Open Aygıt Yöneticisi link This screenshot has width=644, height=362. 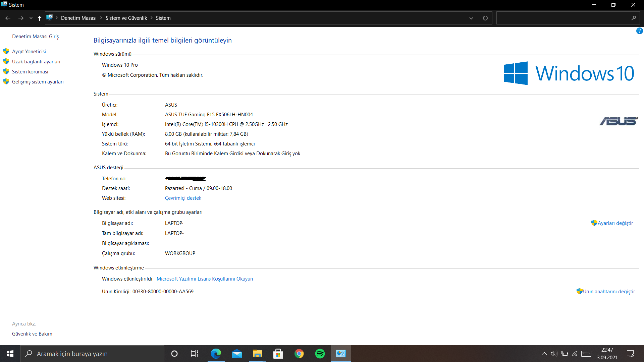pyautogui.click(x=29, y=52)
